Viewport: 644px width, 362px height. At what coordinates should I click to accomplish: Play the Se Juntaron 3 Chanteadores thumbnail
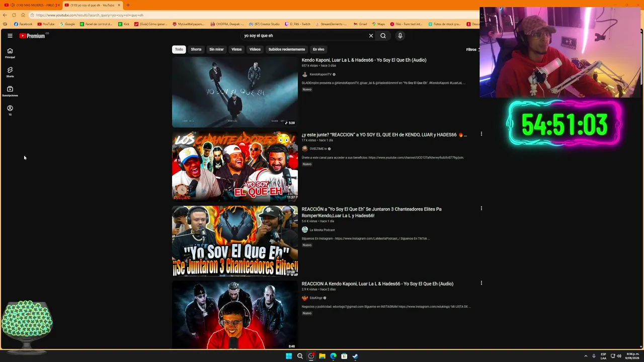[235, 241]
